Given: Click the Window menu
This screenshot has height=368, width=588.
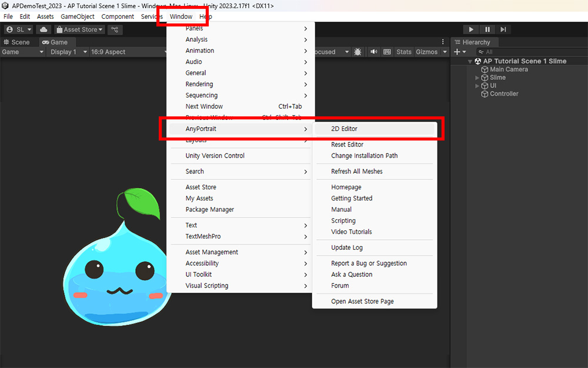Looking at the screenshot, I should [x=181, y=16].
